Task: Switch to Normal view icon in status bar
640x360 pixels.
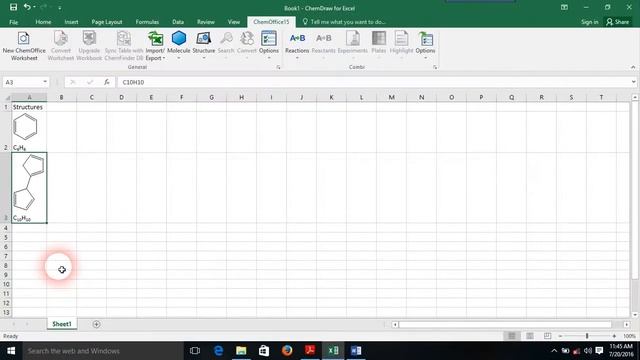Action: click(511, 336)
